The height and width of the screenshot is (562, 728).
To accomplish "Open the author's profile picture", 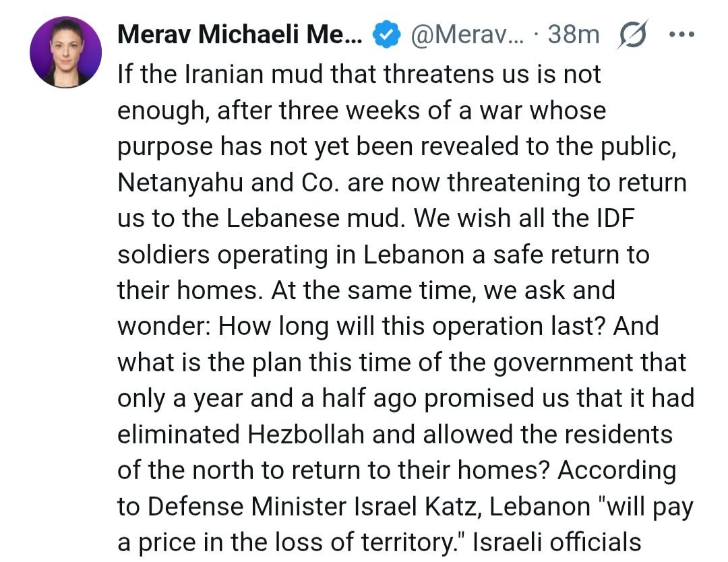I will coord(66,53).
